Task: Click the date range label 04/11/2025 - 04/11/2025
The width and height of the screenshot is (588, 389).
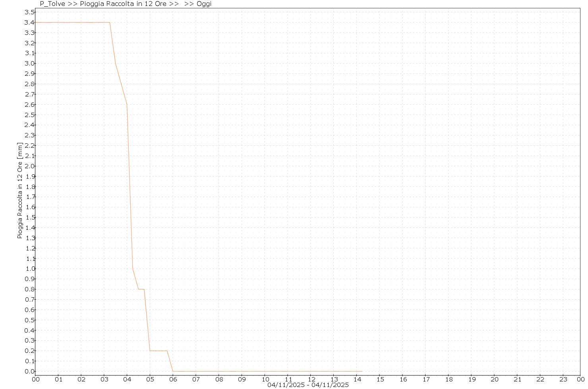Action: [x=308, y=385]
